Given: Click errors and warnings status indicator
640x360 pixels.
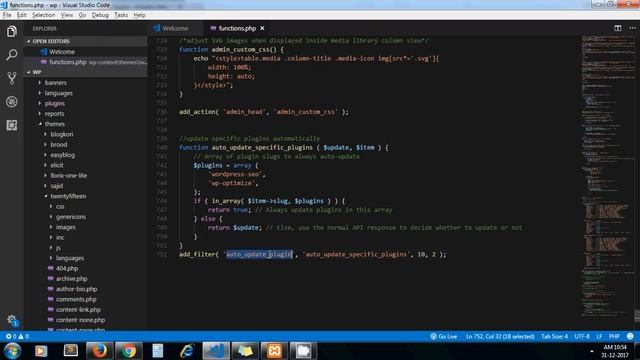Looking at the screenshot, I should 17,336.
